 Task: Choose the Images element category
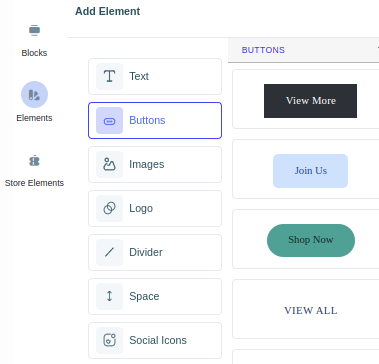click(x=155, y=164)
